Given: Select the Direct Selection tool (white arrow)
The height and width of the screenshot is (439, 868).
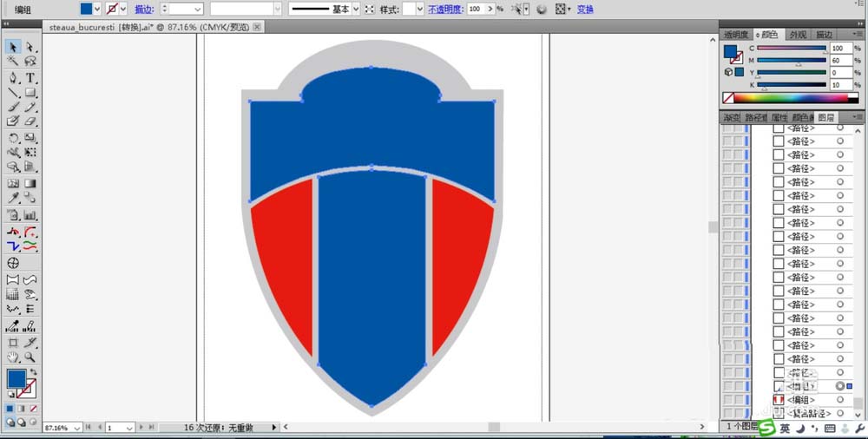Looking at the screenshot, I should 30,47.
